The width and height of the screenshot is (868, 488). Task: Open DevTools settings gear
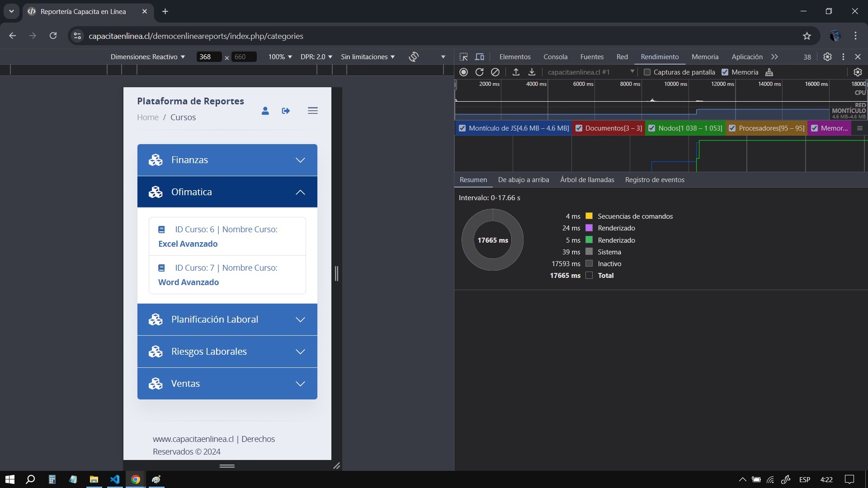coord(827,56)
